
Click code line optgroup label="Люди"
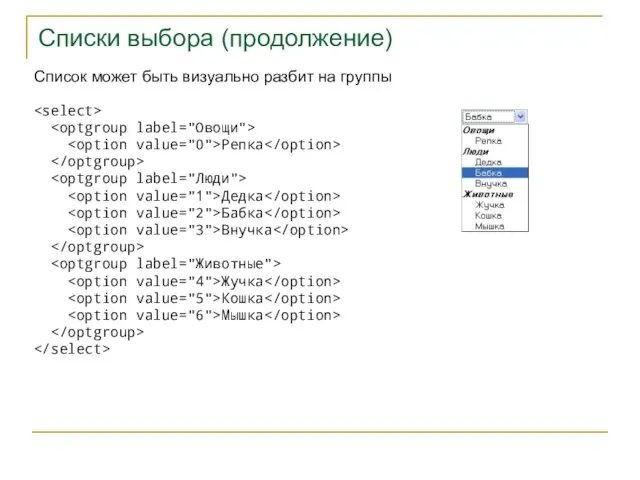(149, 179)
